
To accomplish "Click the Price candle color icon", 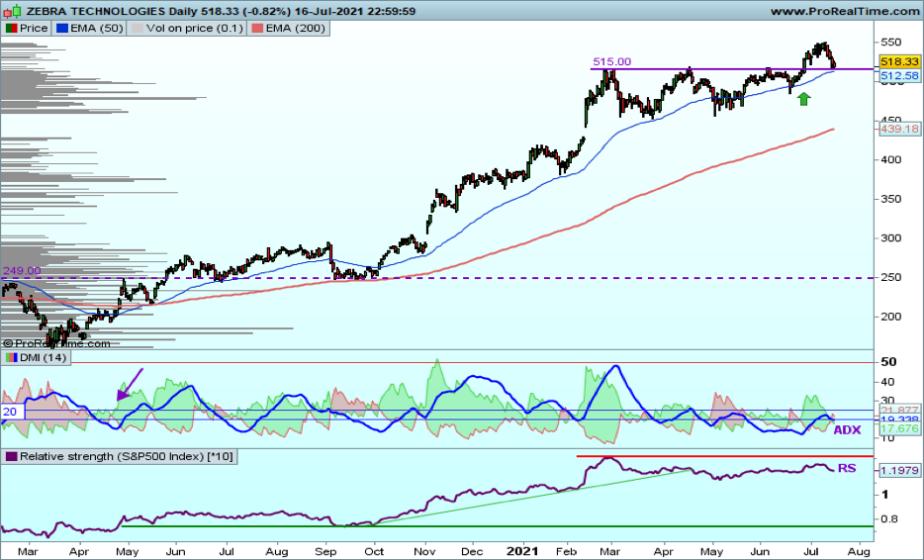I will [12, 29].
